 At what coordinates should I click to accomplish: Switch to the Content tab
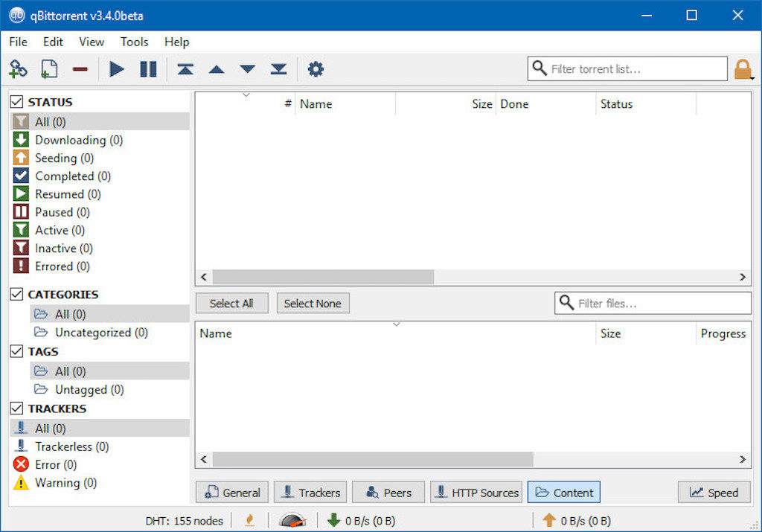click(x=564, y=492)
